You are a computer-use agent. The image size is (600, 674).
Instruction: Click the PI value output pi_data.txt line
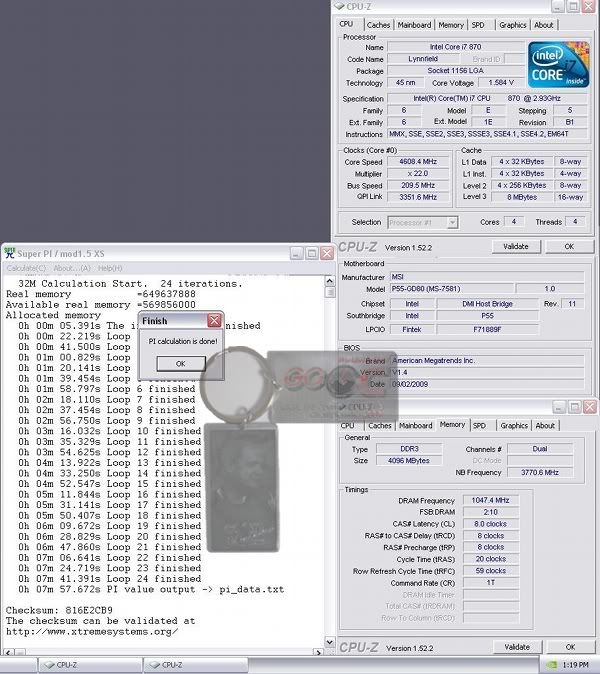click(151, 589)
